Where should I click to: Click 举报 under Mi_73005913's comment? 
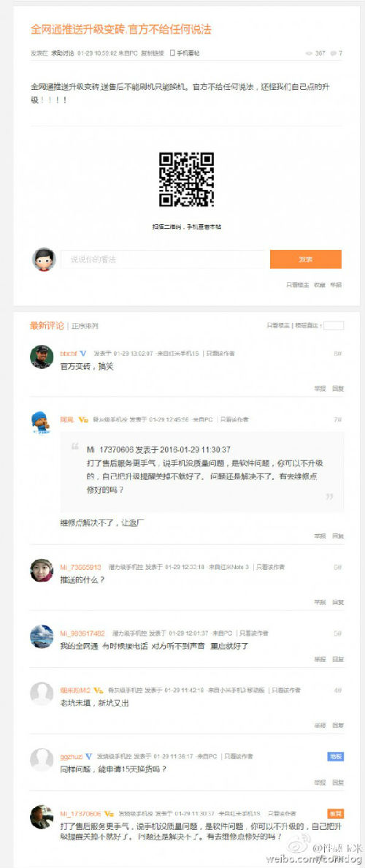pyautogui.click(x=320, y=602)
